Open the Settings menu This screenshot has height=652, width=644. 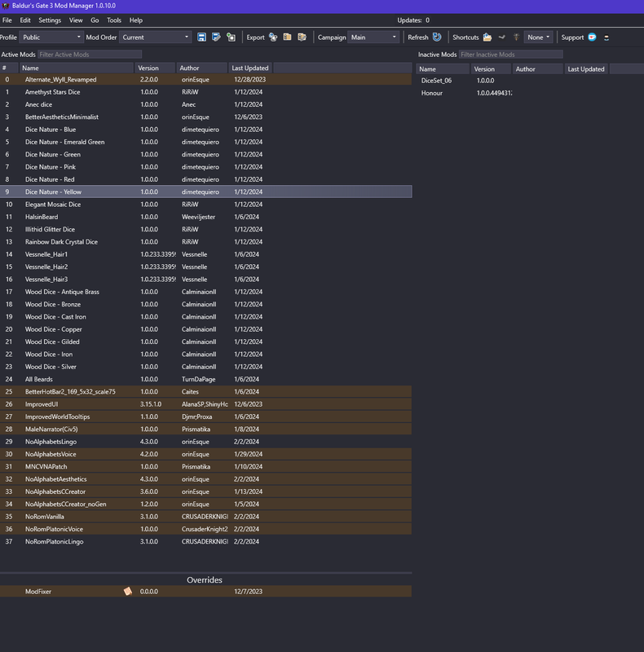coord(50,20)
